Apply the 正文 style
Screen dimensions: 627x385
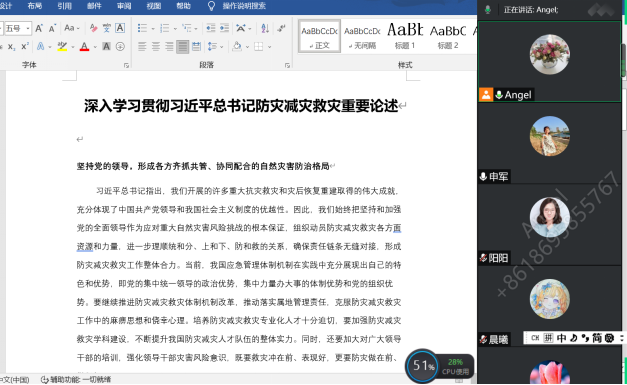click(319, 36)
